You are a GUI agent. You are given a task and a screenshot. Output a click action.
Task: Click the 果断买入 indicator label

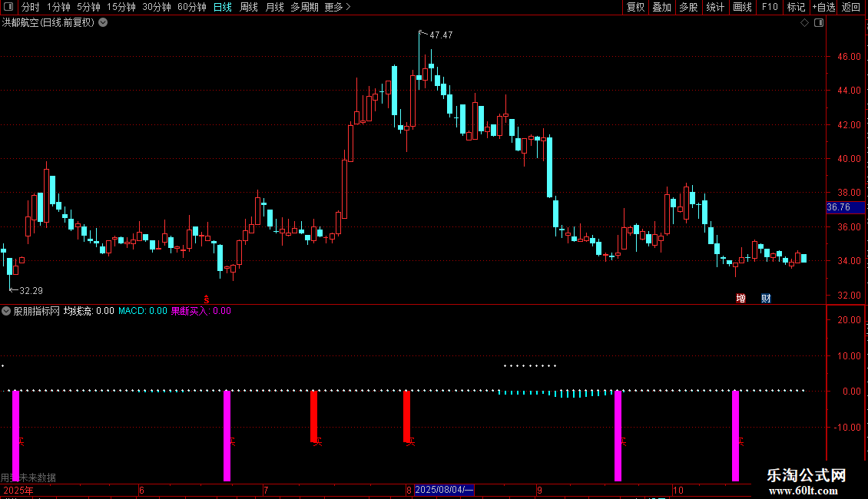[201, 311]
